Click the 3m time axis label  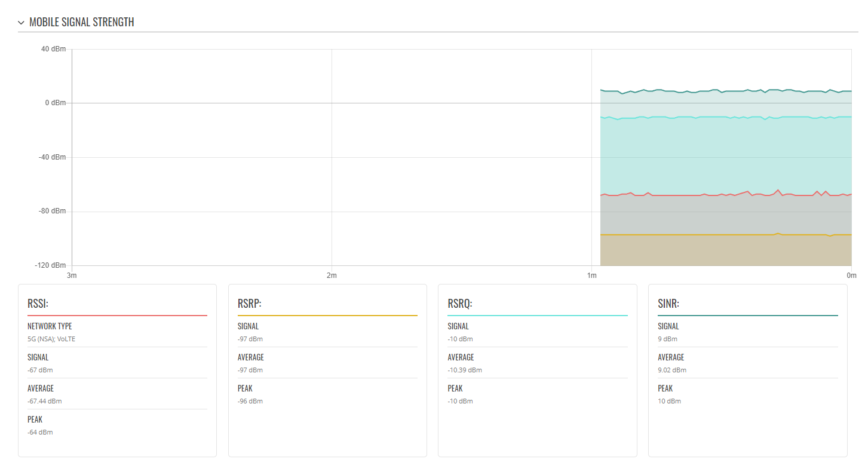coord(72,276)
